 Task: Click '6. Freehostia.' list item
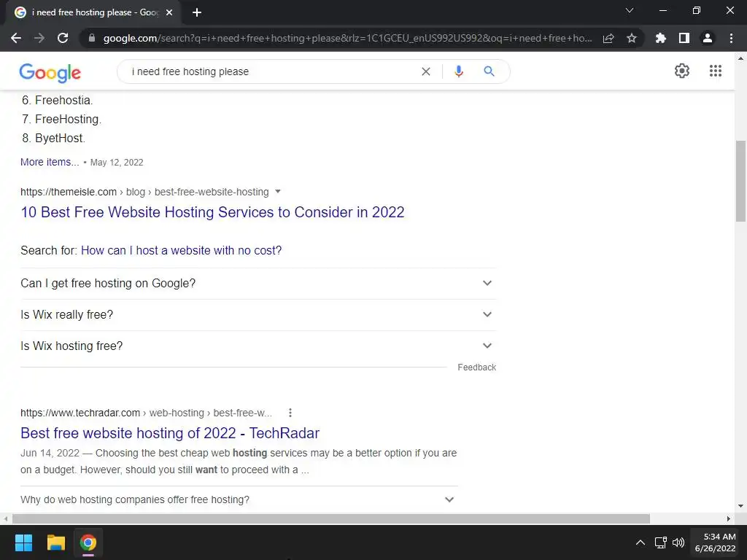click(57, 101)
